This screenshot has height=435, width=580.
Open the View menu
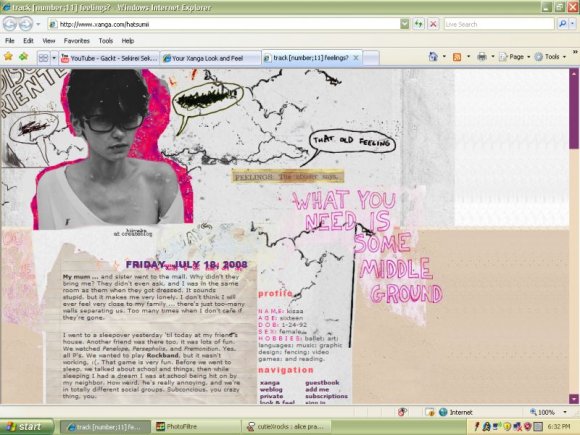point(48,41)
